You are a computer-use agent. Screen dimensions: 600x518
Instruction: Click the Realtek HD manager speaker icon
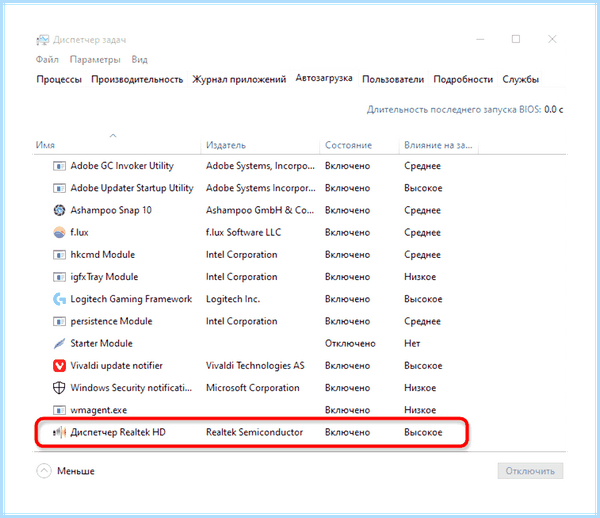coord(59,432)
